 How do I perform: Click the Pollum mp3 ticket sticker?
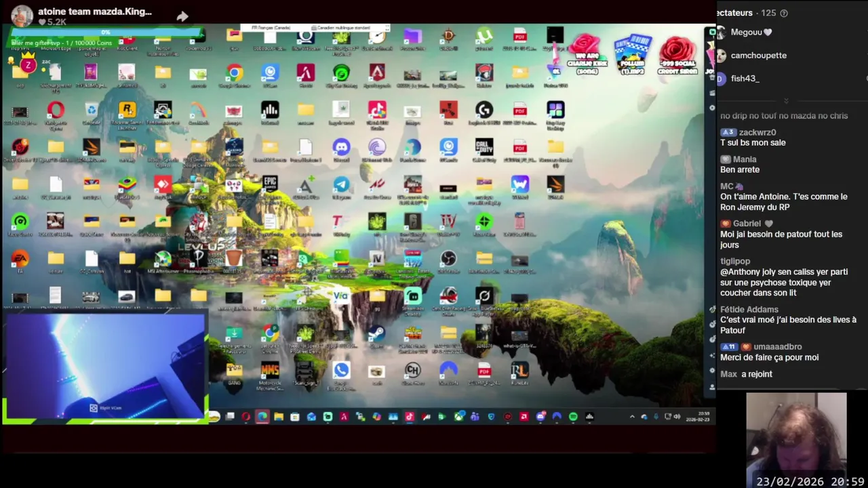[x=632, y=54]
